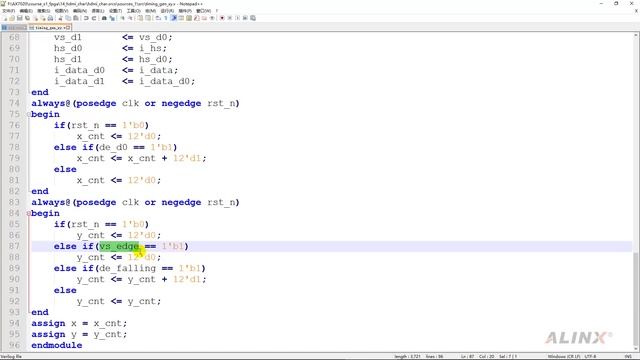Click the UTF-8 encoding status field
The image size is (640, 360).
591,356
